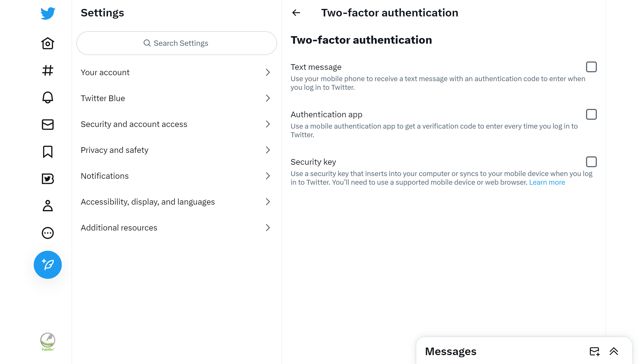Enable Text message two-factor checkbox
640x364 pixels.
(591, 67)
